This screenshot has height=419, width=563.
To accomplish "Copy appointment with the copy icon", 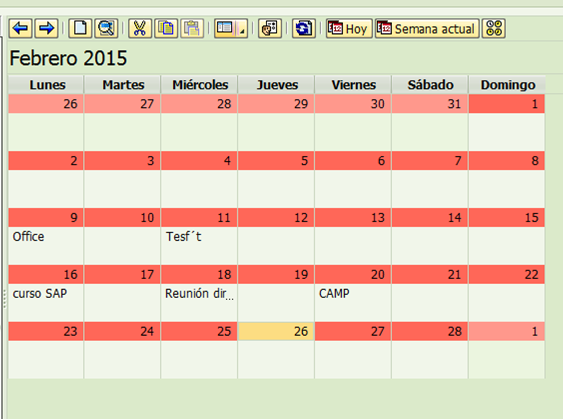I will click(166, 28).
